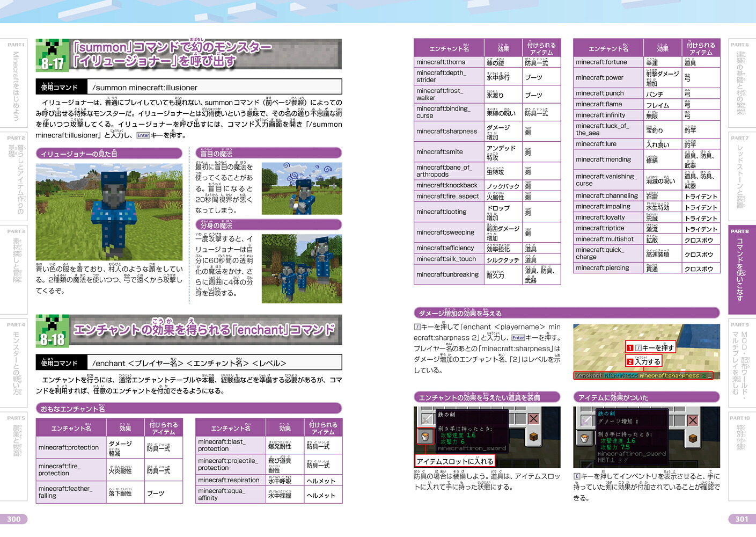Click the minecraft:silk_touch table cell
This screenshot has height=537, width=756.
[x=449, y=259]
